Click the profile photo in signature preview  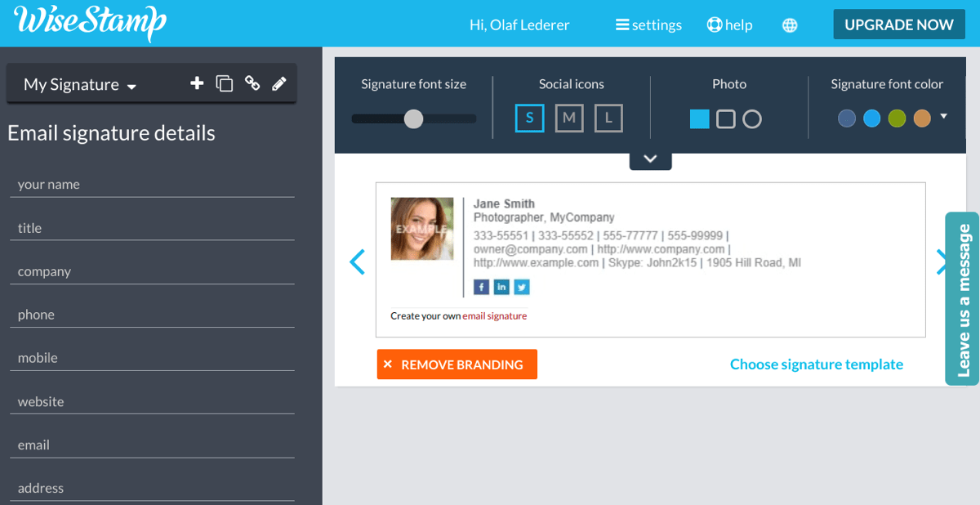pyautogui.click(x=422, y=229)
